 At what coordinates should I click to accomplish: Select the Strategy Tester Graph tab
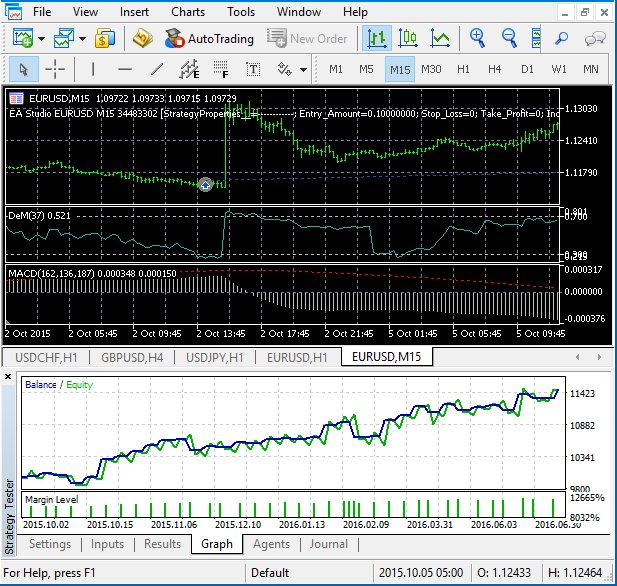217,544
